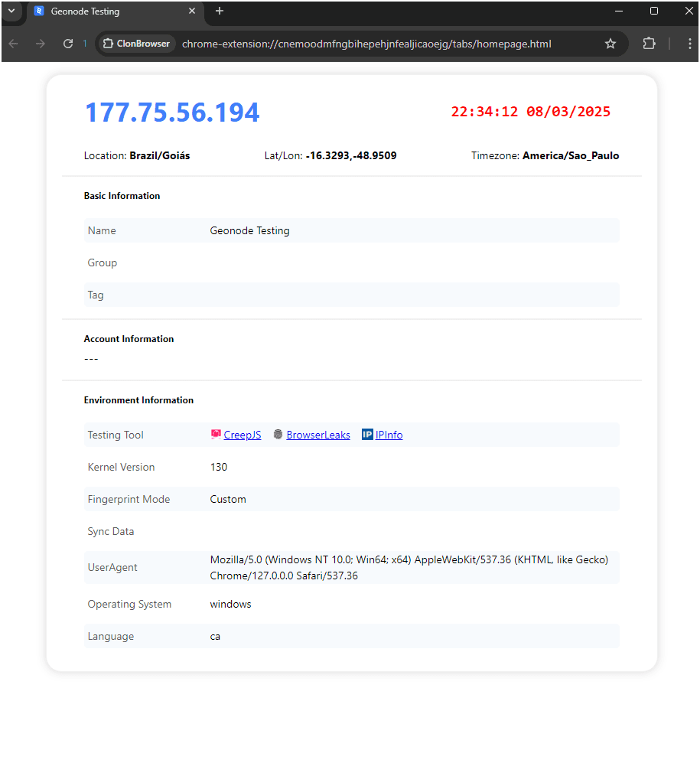Image resolution: width=700 pixels, height=763 pixels.
Task: Open the IPInfo link
Action: (x=389, y=434)
